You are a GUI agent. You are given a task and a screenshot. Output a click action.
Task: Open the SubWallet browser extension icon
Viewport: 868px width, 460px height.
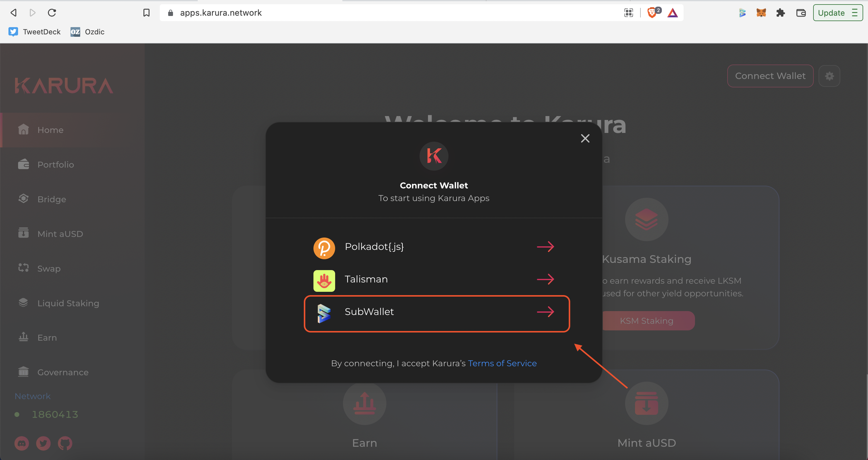coord(742,13)
